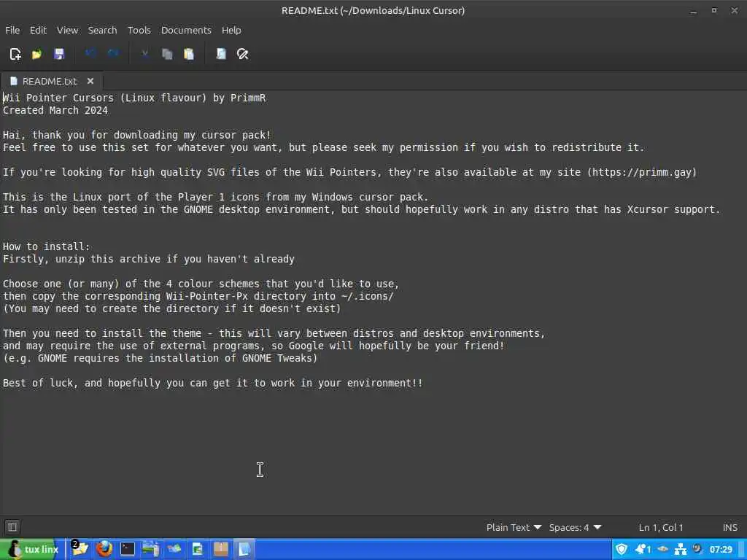Click 'GNOME Tweaks' in the text body
747x560 pixels.
(276, 358)
